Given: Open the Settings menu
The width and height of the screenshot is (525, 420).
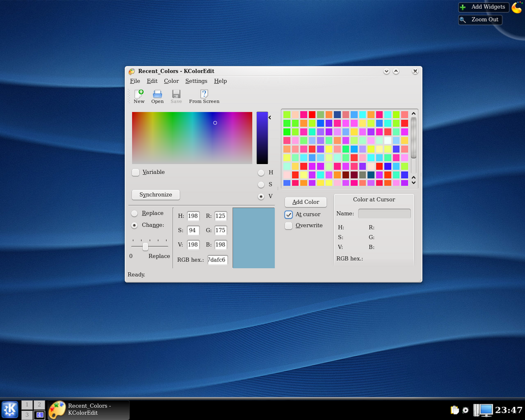Looking at the screenshot, I should point(196,81).
